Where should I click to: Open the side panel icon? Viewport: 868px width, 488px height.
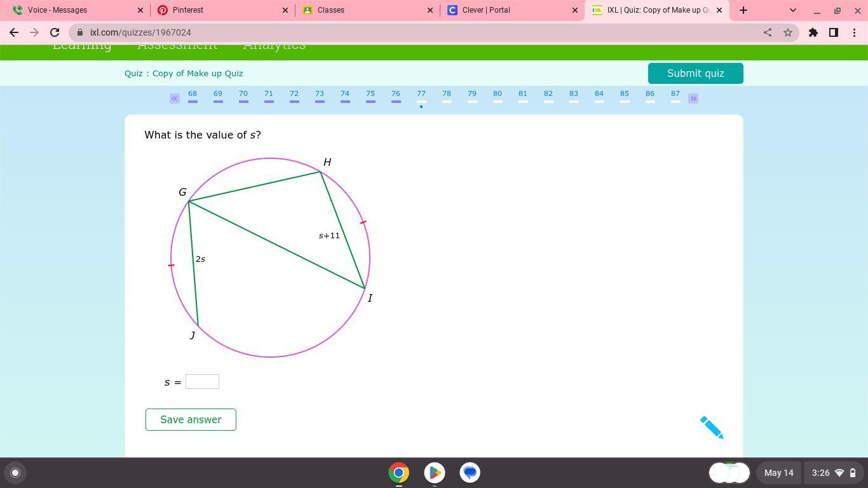pos(834,32)
